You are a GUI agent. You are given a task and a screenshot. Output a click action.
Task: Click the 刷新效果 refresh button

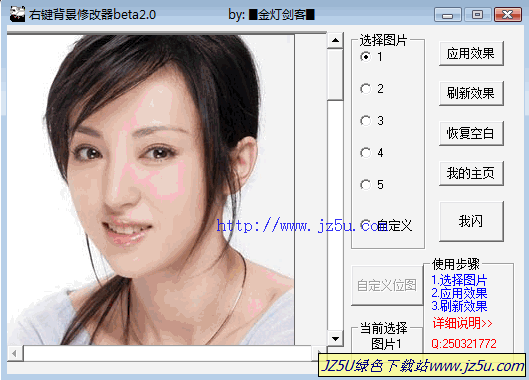click(x=471, y=93)
